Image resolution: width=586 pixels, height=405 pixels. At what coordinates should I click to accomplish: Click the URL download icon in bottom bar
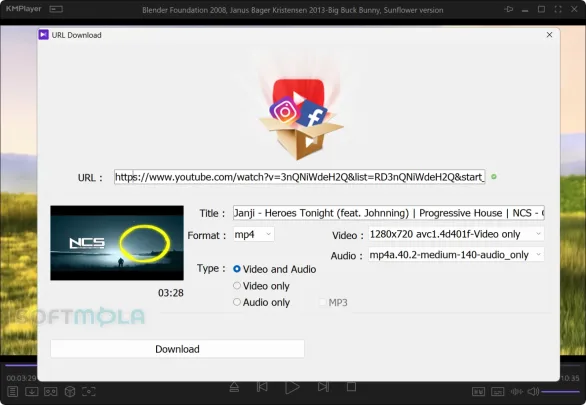click(x=31, y=391)
